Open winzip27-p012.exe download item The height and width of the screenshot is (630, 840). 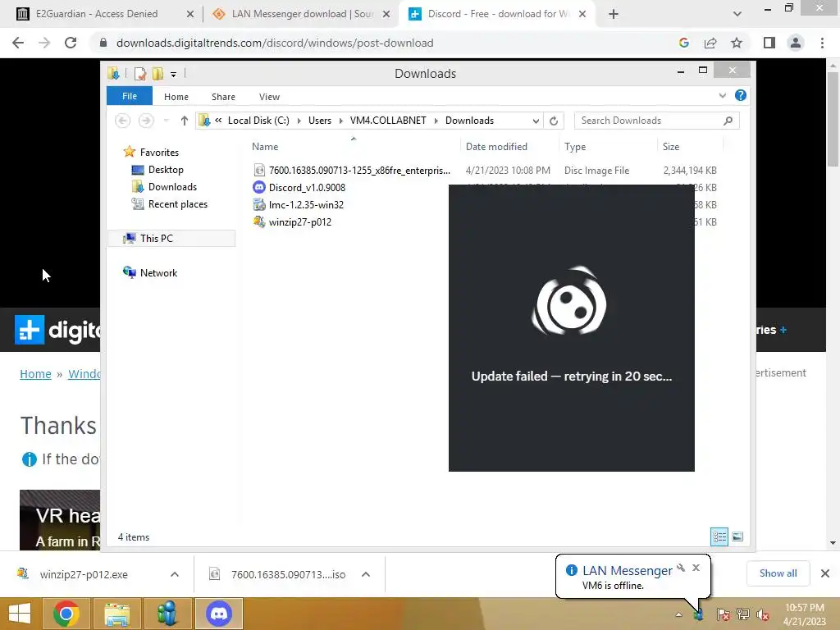[84, 574]
